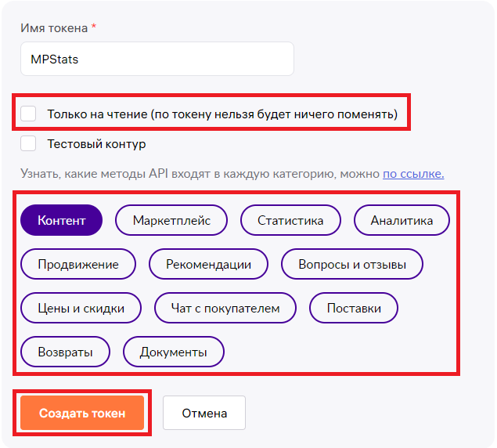Click the 'Тестовый контур' label text
This screenshot has height=448, width=497.
(96, 144)
